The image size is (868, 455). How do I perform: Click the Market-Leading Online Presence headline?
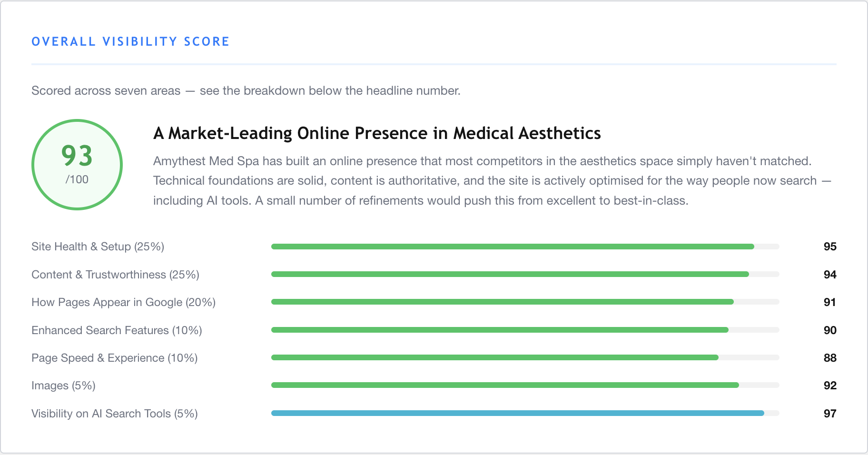(377, 133)
